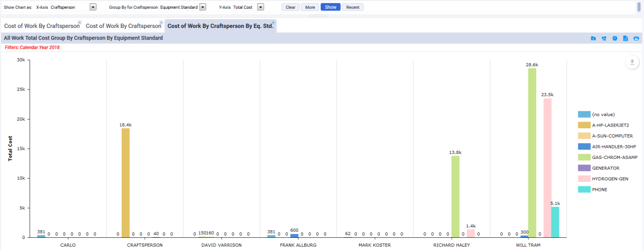Screen dimensions: 644x251
Task: Click the 62 data label for MARK KOSTER
Action: pyautogui.click(x=348, y=233)
